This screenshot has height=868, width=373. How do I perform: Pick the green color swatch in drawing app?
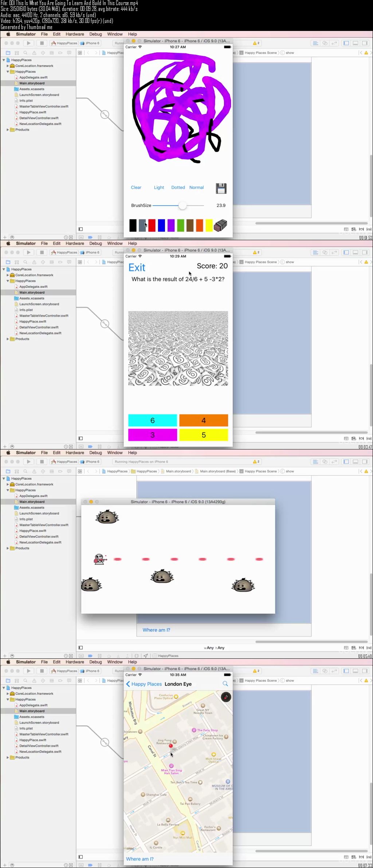click(180, 225)
